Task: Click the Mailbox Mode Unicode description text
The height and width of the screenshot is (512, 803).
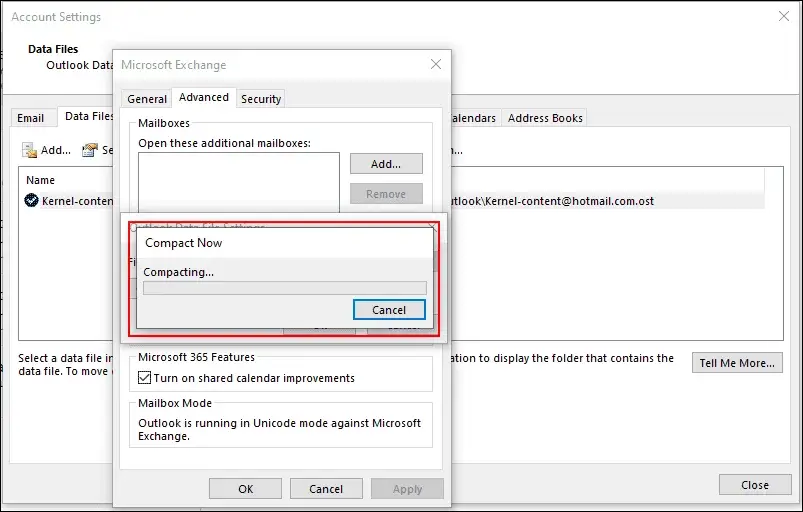Action: click(280, 430)
